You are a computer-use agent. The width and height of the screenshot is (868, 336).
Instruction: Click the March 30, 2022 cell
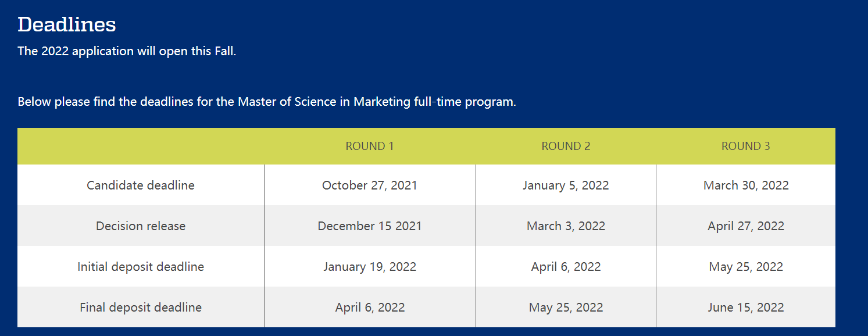[x=746, y=185]
